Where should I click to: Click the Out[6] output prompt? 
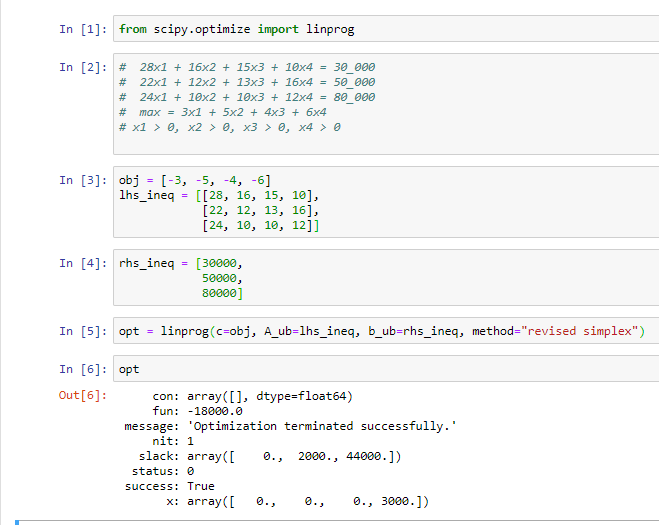tap(82, 397)
